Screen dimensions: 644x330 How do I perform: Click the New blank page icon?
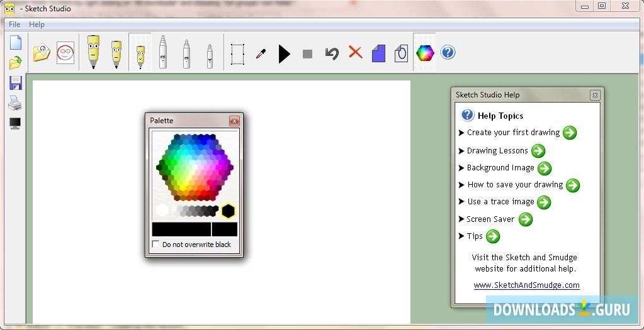click(x=15, y=43)
